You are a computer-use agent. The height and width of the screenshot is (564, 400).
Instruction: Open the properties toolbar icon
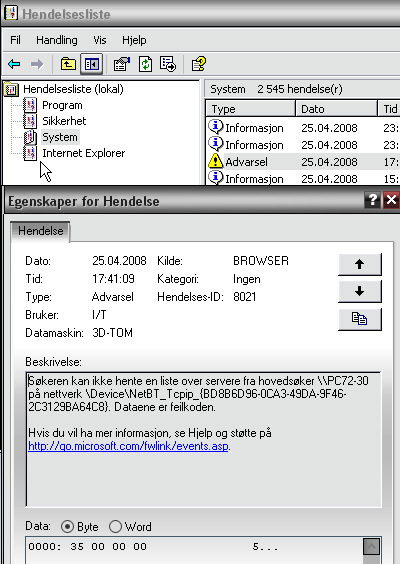[x=122, y=64]
